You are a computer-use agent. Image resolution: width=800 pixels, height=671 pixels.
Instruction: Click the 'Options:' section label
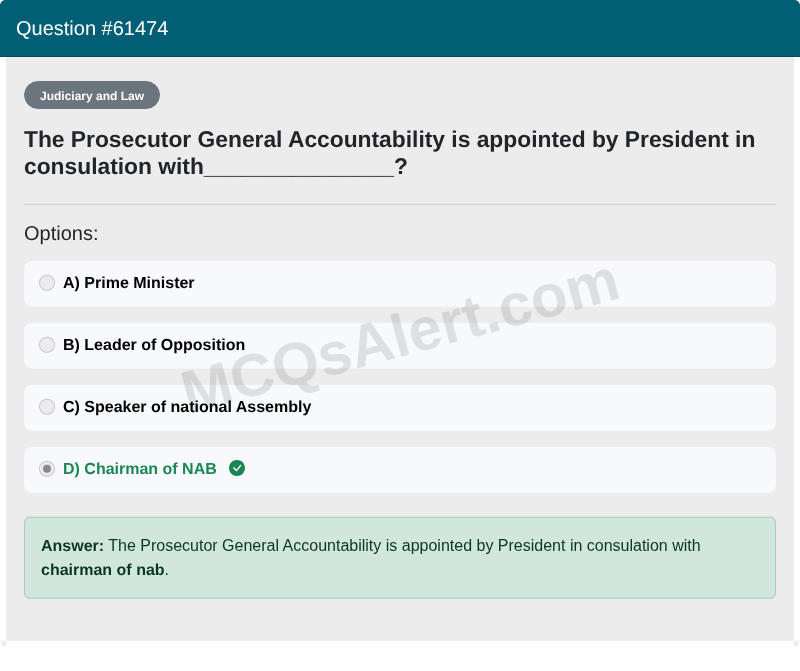(x=61, y=234)
